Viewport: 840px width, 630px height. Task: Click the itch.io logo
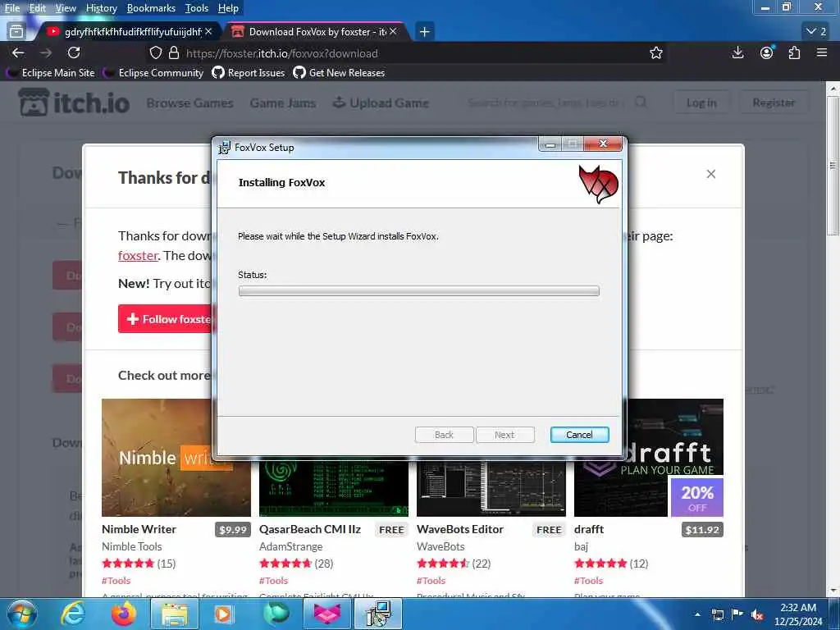74,103
